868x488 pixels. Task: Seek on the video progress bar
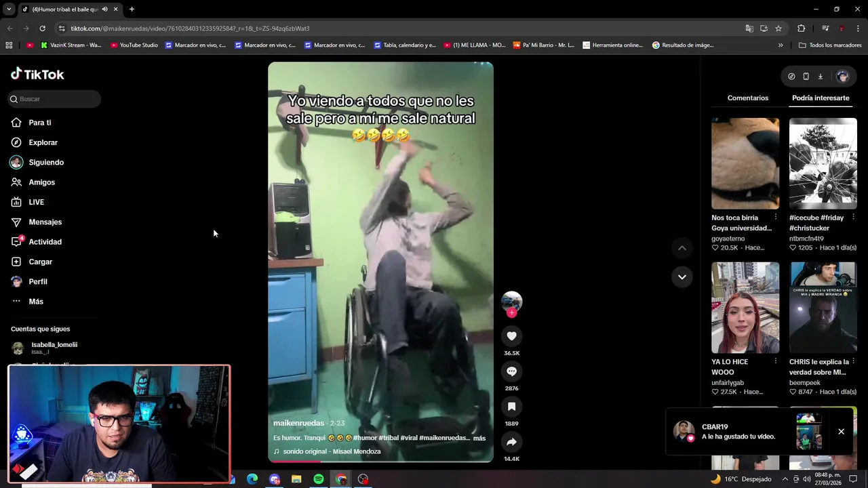(380, 461)
